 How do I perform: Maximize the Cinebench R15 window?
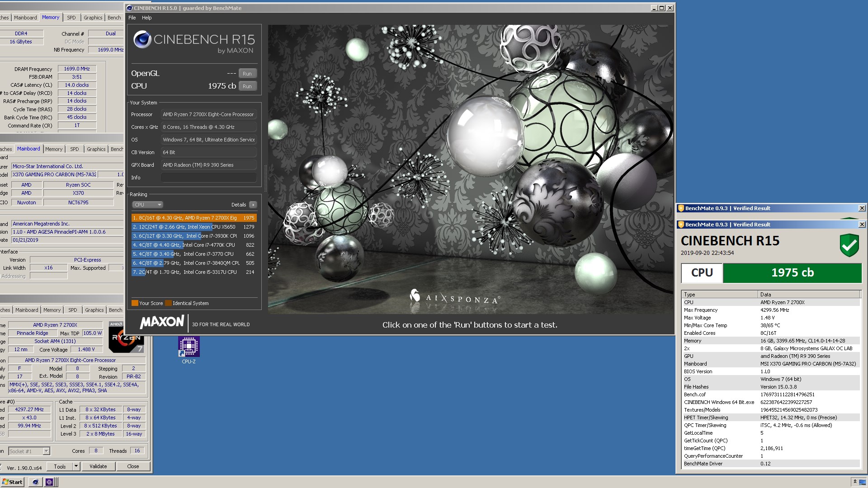662,8
